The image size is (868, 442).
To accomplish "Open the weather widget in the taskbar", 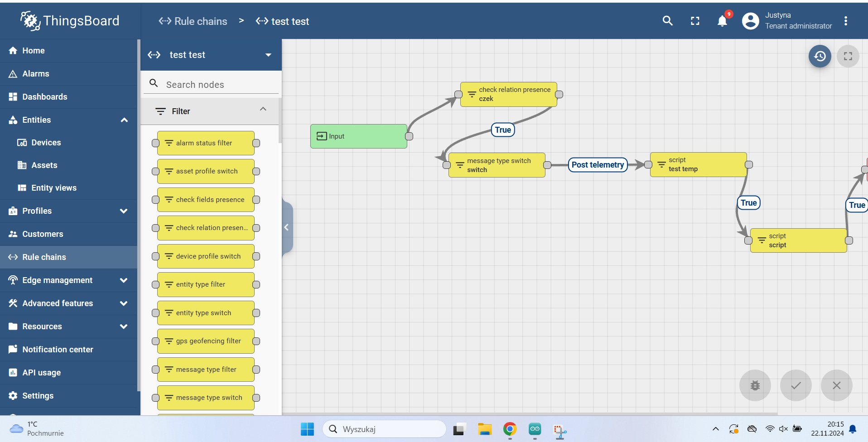I will tap(37, 429).
